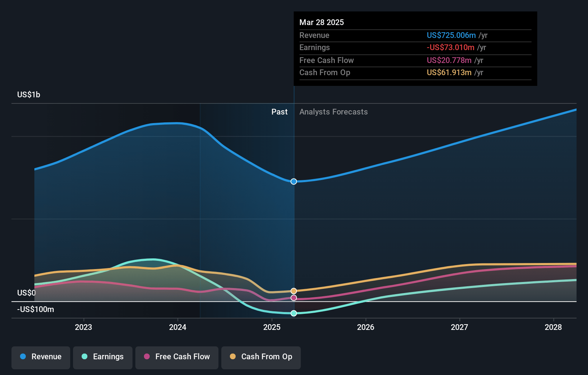Click the 2028 x-axis label
This screenshot has width=588, height=375.
click(553, 327)
